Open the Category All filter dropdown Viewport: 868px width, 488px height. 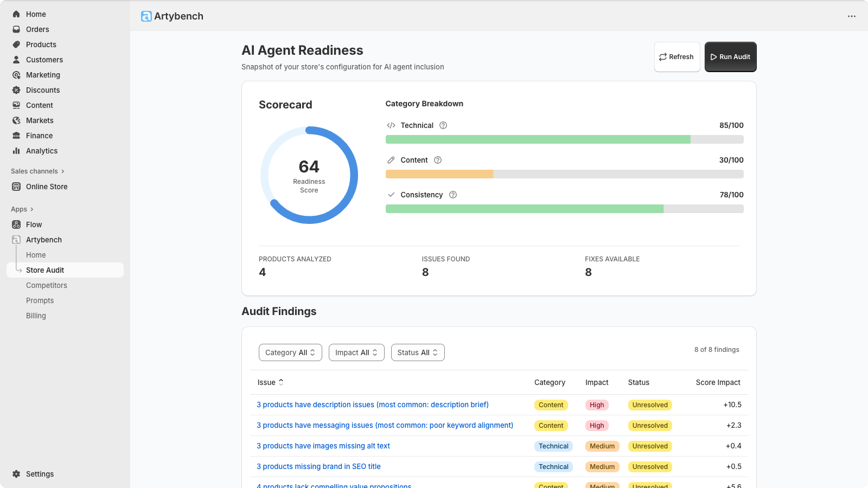pyautogui.click(x=290, y=352)
